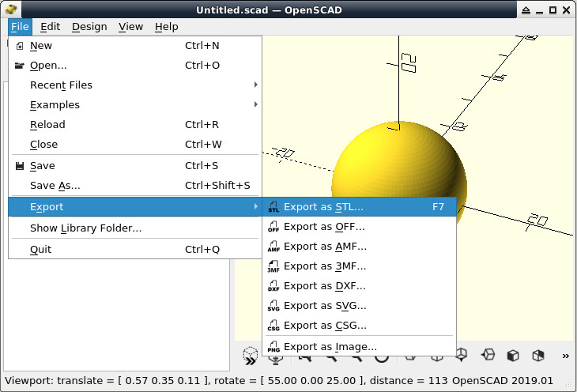The width and height of the screenshot is (577, 392).
Task: Switch to Left view using cube icon
Action: click(x=488, y=355)
